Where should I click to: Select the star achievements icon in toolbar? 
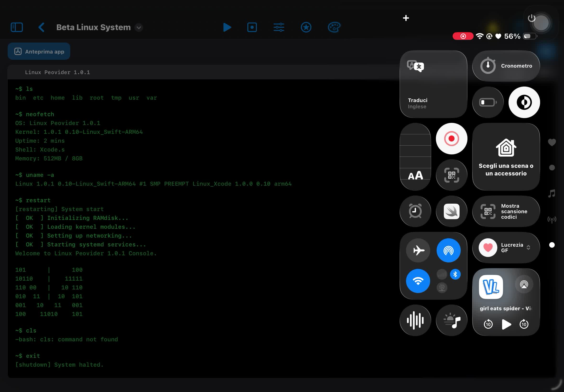[306, 27]
